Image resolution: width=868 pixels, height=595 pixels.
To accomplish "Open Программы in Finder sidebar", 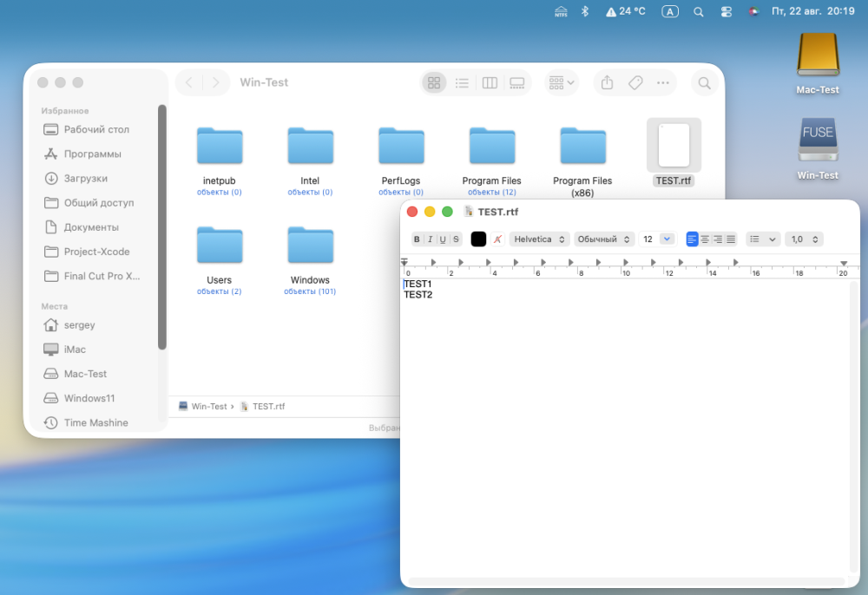I will [x=93, y=154].
